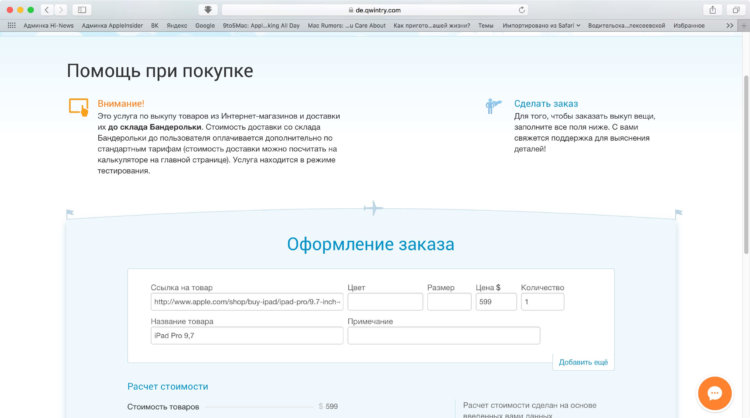The width and height of the screenshot is (750, 418).
Task: Open the 'Темы' bookmark
Action: (485, 25)
